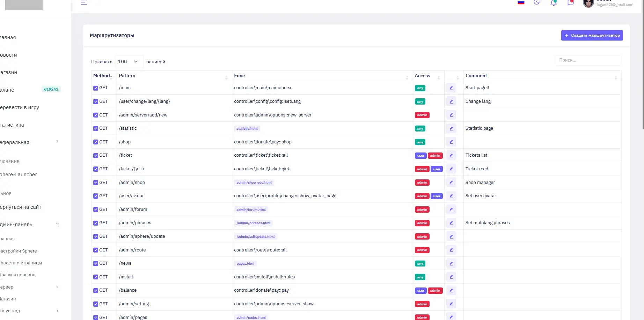Sort table by Pattern column

point(174,76)
